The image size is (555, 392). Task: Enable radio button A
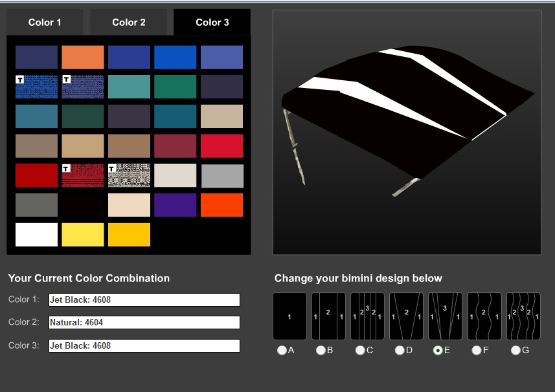click(282, 350)
